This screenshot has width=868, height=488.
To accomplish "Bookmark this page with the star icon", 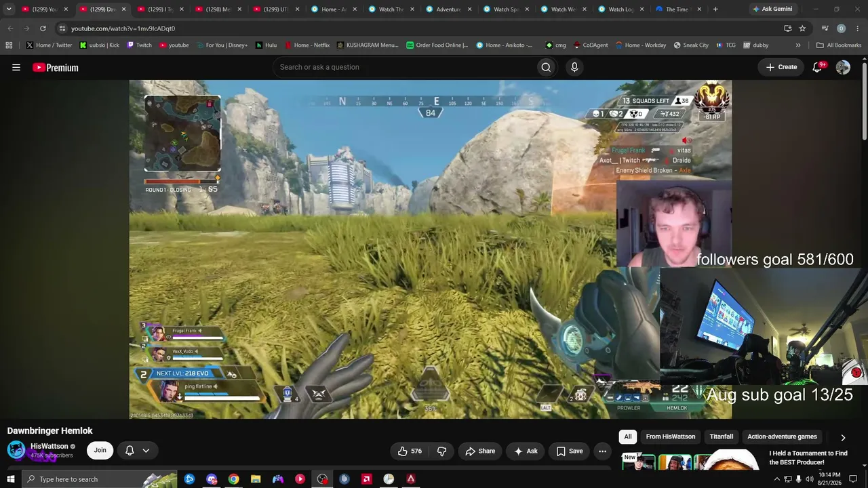I will 802,28.
